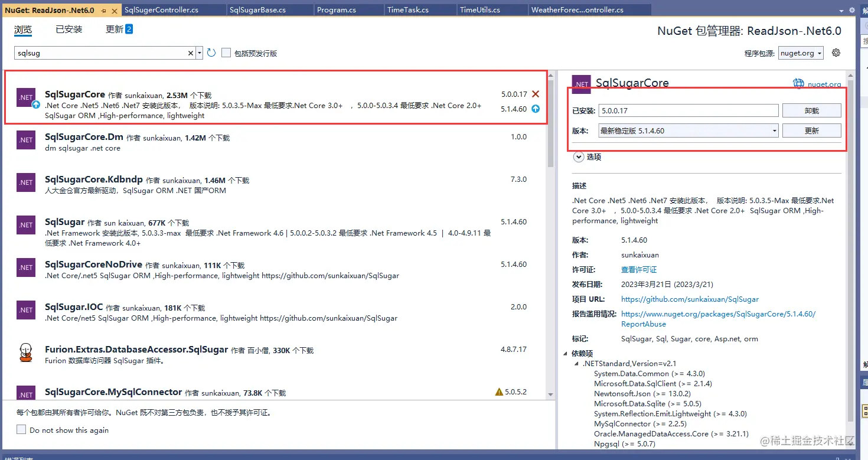
Task: Click the installed version 5.0.0.17 field
Action: click(688, 110)
